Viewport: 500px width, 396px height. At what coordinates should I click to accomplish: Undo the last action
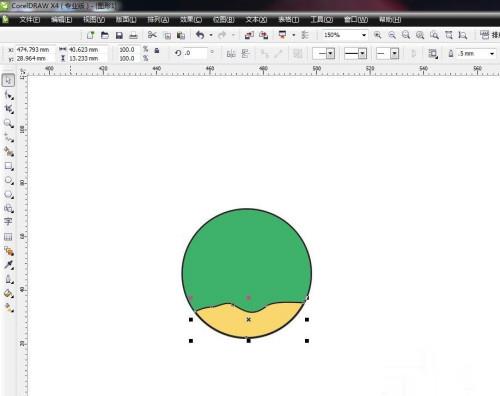click(200, 35)
